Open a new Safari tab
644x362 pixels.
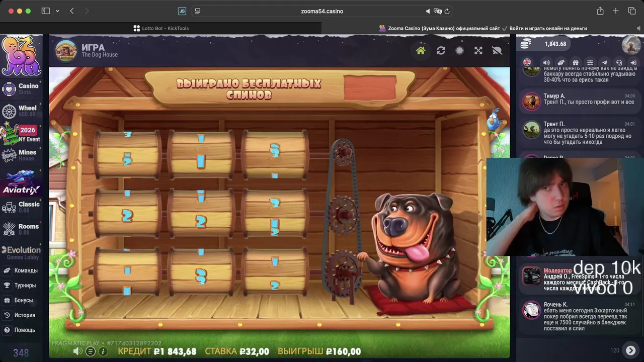click(616, 11)
